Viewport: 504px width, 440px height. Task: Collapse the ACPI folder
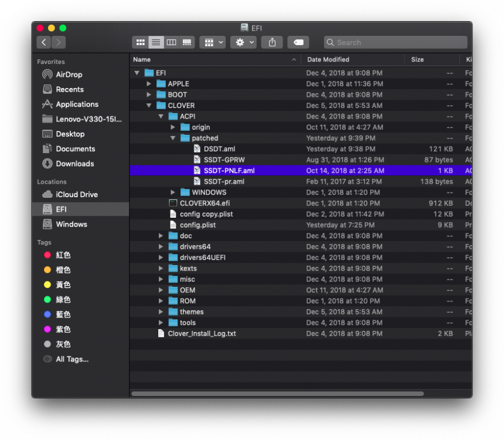(161, 117)
